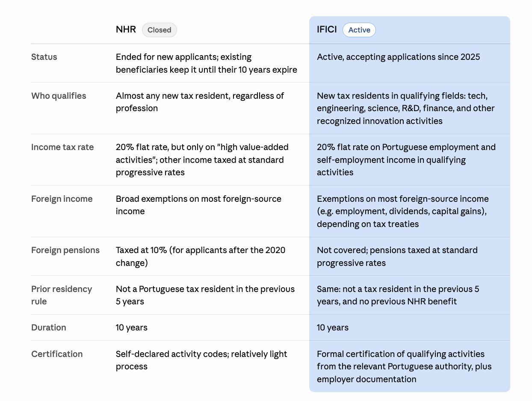Select the NHR column header
Screen dimensions: 532x401
coord(126,29)
